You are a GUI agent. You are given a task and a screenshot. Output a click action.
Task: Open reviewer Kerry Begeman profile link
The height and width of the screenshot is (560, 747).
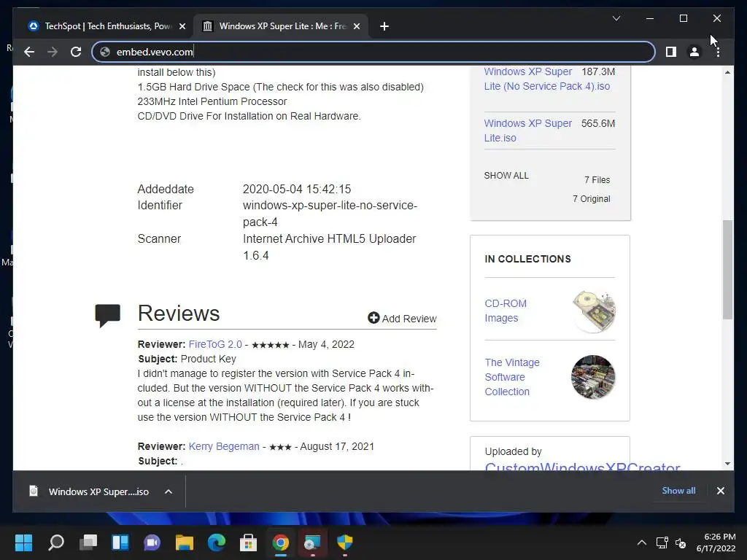(x=224, y=446)
